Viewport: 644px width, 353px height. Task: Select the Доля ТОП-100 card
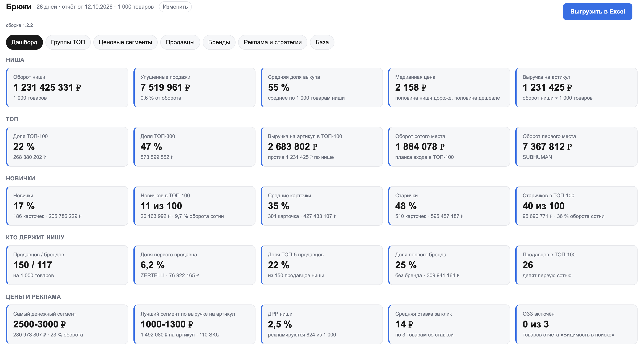(67, 147)
